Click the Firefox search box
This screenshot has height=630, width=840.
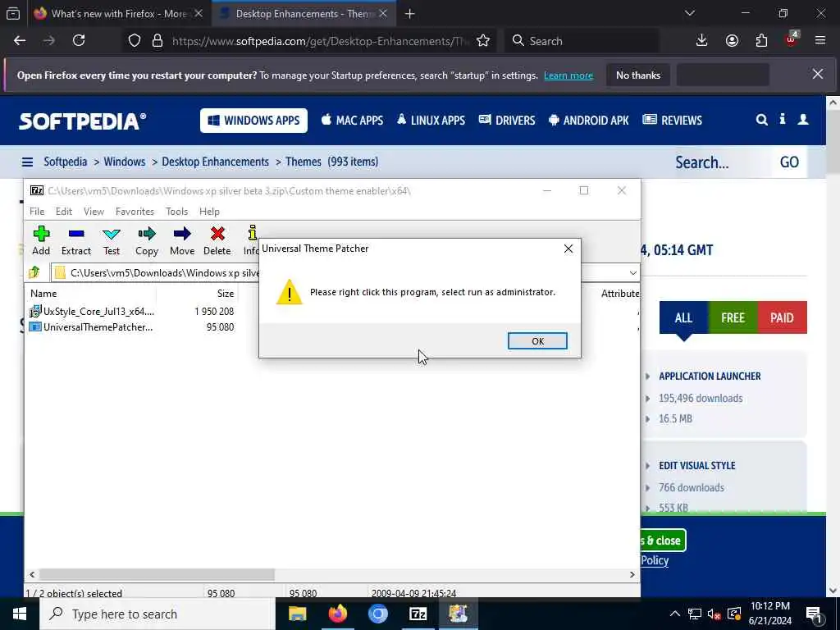click(x=582, y=41)
